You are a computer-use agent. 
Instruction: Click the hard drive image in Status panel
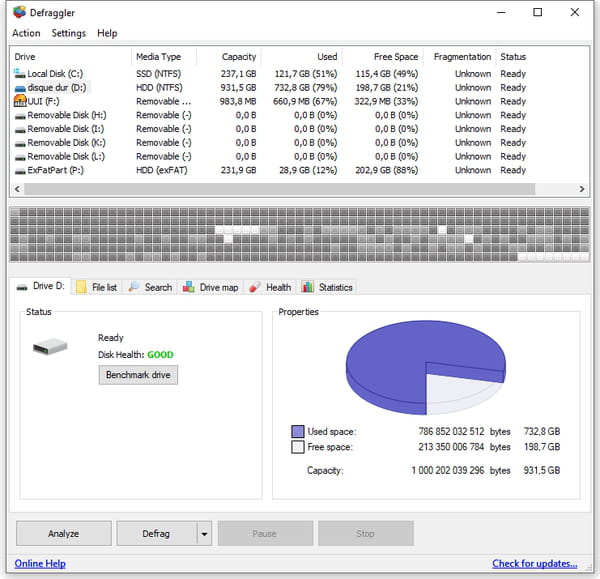tap(50, 346)
